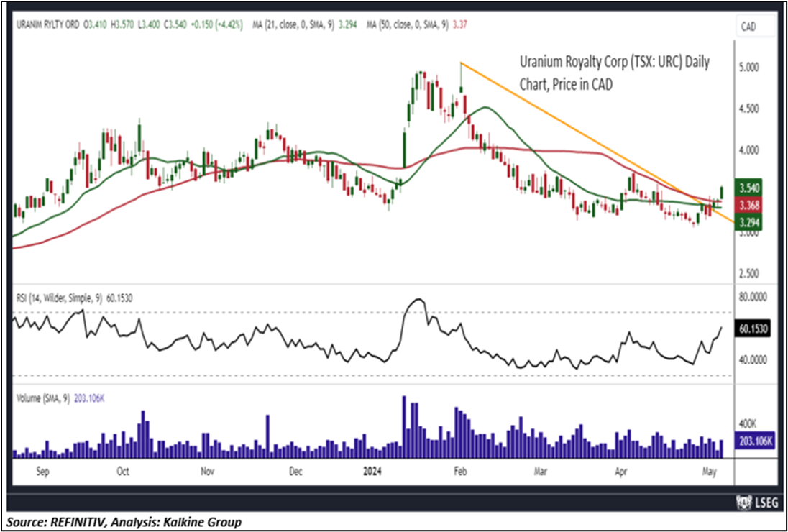Click the 2.500 price axis label
The image size is (788, 532).
[748, 275]
